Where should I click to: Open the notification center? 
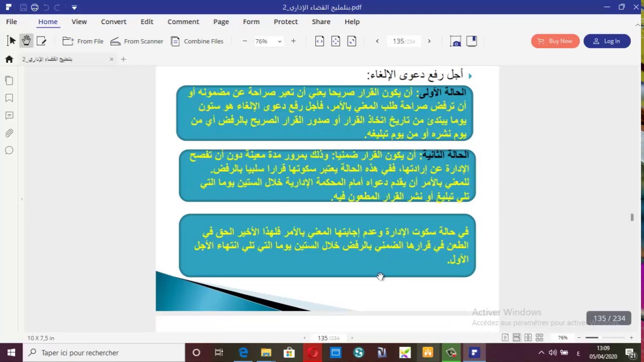(x=630, y=353)
